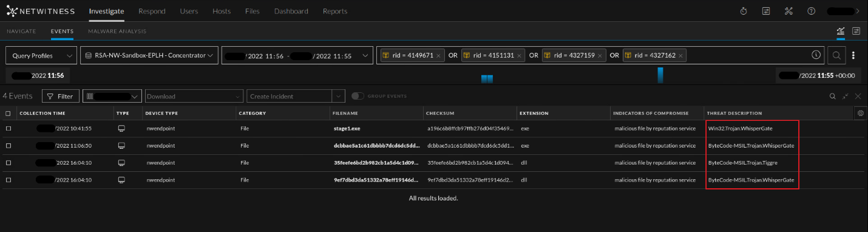Image resolution: width=868 pixels, height=232 pixels.
Task: Open the jobs stopwatch icon
Action: point(744,11)
